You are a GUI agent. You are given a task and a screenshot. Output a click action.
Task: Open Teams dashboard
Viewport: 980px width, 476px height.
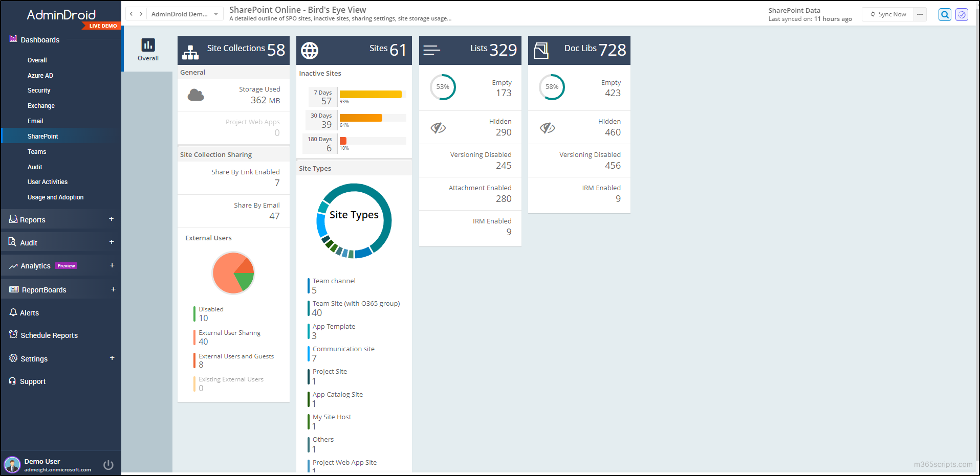(x=37, y=152)
